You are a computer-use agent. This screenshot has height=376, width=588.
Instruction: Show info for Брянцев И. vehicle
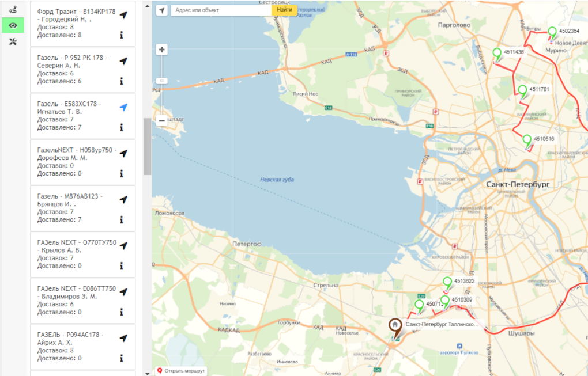tap(122, 220)
